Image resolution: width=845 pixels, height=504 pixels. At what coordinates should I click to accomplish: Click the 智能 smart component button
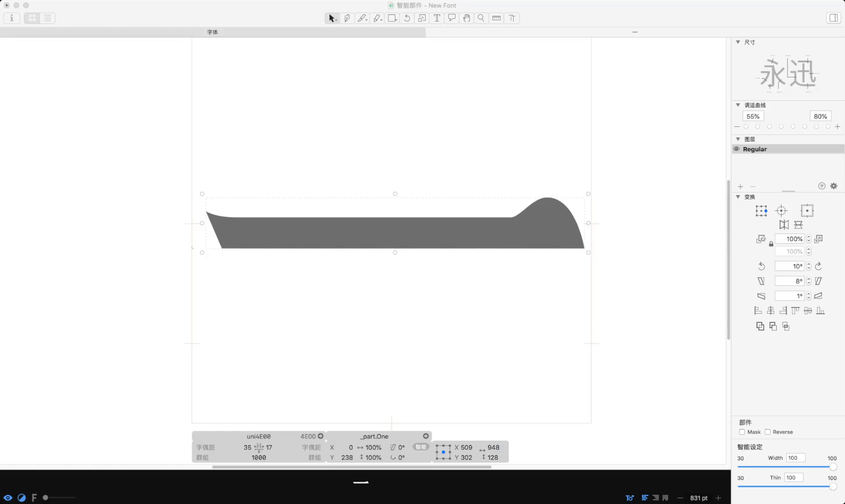[x=421, y=447]
